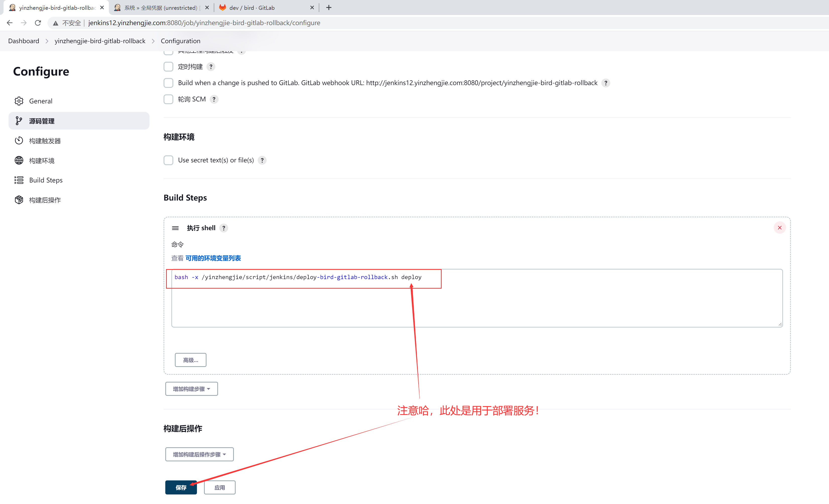This screenshot has width=829, height=504.
Task: Click the General gear icon in sidebar
Action: tap(19, 101)
